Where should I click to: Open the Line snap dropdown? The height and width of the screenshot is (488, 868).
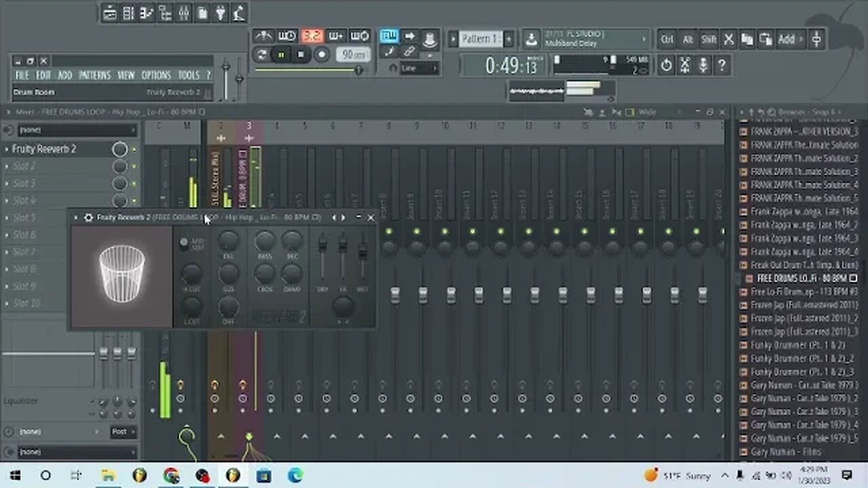pyautogui.click(x=419, y=68)
